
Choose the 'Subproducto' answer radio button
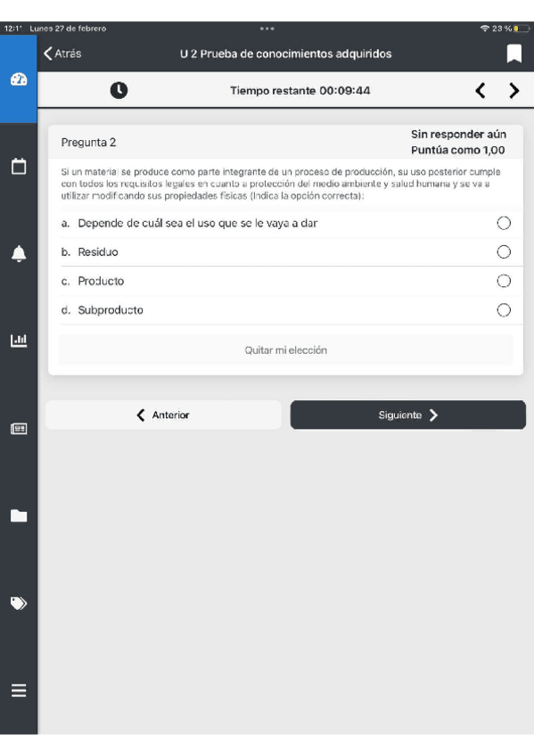[x=504, y=310]
